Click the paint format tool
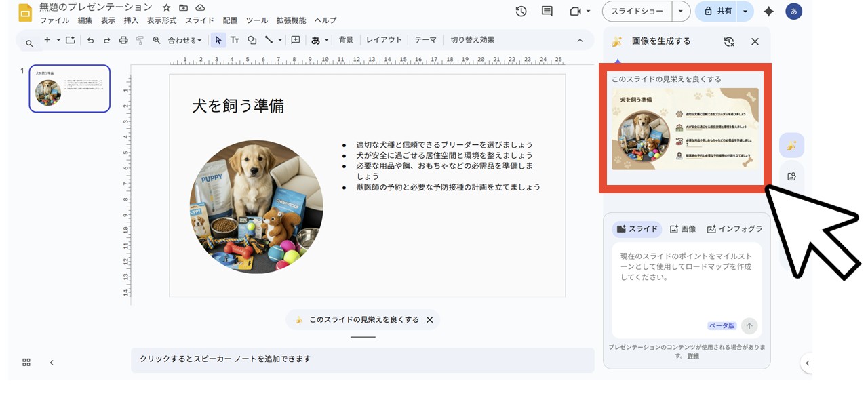This screenshot has height=402, width=868. pos(140,40)
